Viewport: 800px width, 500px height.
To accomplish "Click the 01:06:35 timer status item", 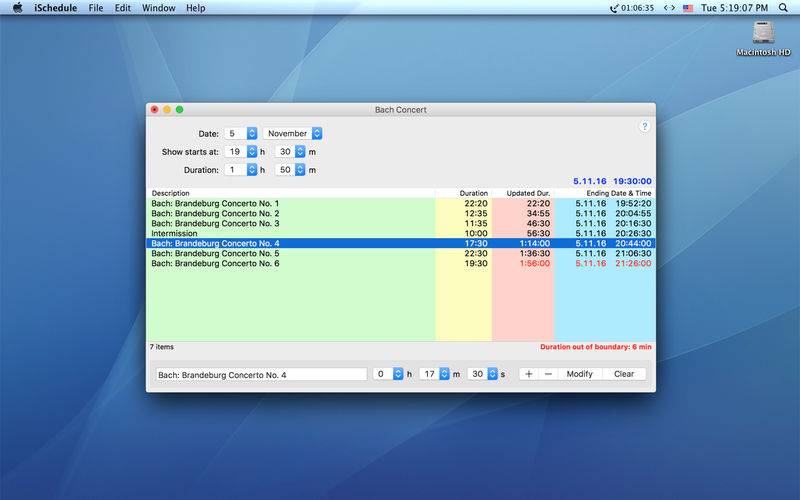I will tap(632, 8).
